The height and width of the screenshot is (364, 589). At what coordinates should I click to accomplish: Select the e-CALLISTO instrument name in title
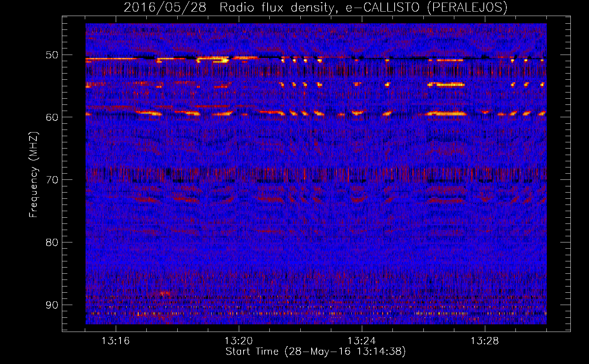pyautogui.click(x=383, y=7)
